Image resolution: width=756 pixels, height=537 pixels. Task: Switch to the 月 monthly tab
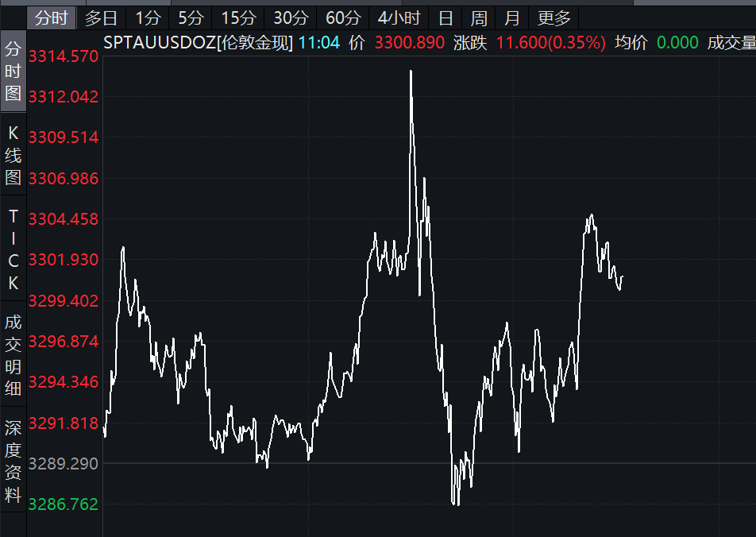[x=511, y=18]
